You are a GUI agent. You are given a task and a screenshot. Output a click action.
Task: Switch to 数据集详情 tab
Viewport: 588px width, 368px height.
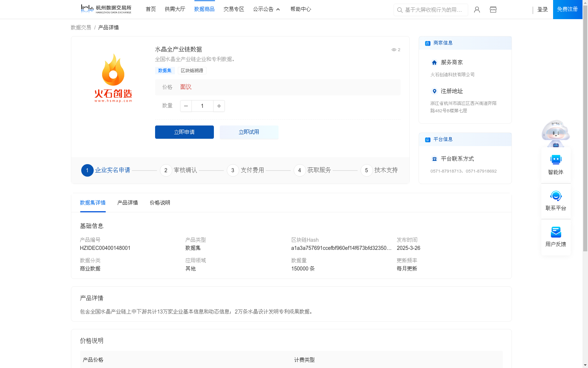93,203
